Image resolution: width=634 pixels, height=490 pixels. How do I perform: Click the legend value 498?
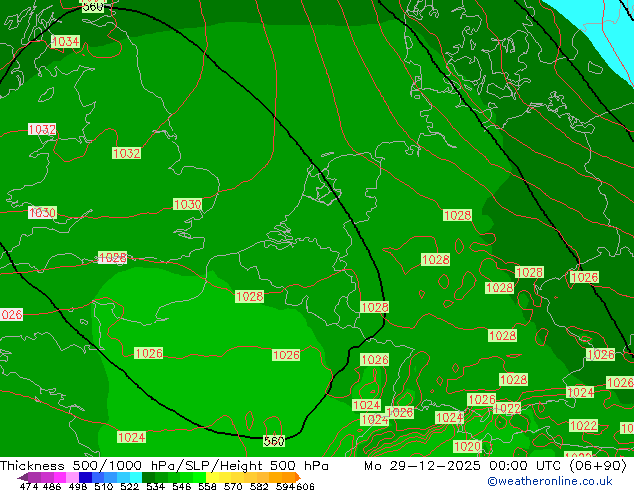78,486
